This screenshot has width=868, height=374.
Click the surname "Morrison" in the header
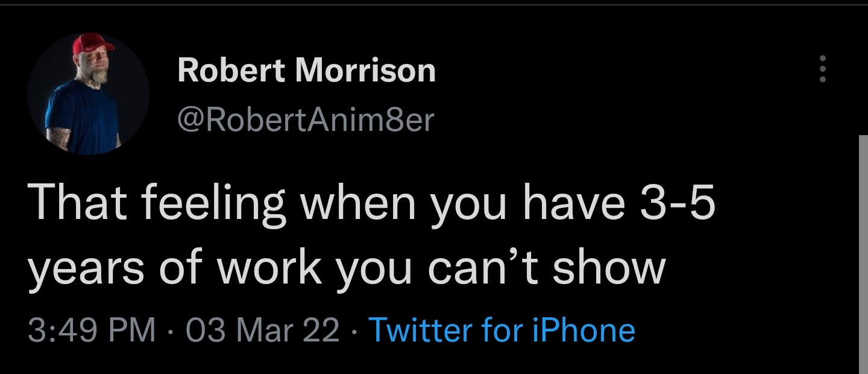tap(366, 71)
